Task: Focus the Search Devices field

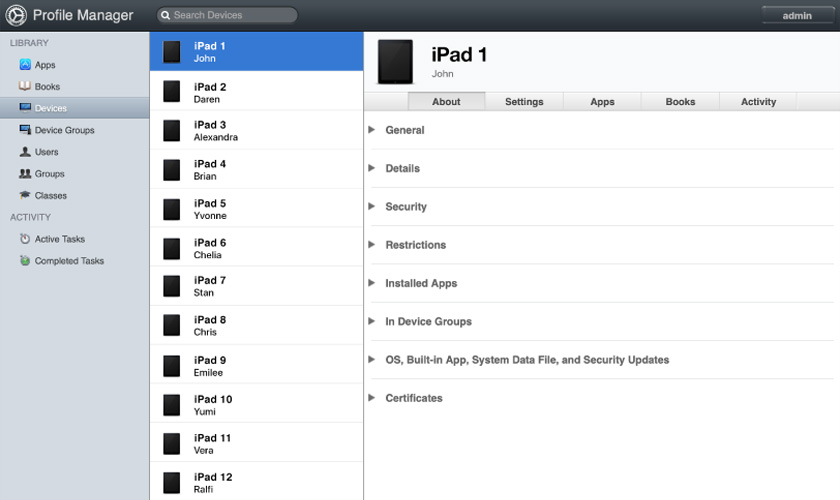Action: coord(227,15)
